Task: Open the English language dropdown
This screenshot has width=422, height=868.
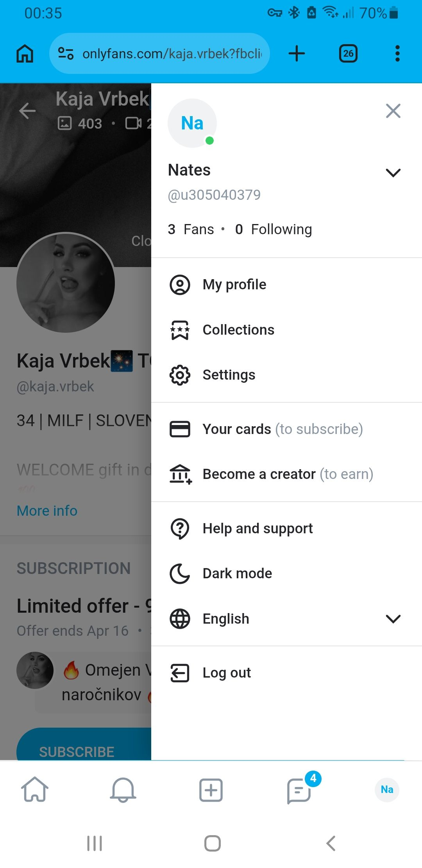Action: 393,619
